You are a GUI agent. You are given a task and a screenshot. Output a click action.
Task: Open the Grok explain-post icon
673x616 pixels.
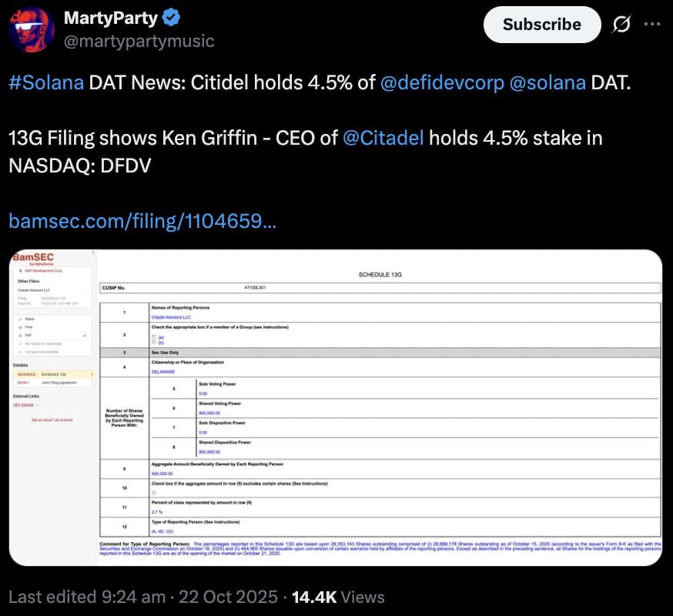(619, 24)
